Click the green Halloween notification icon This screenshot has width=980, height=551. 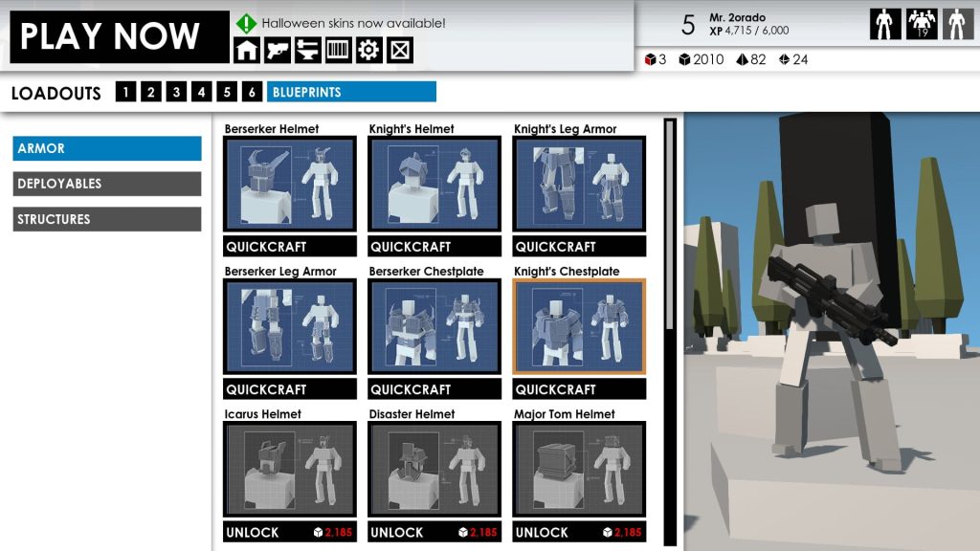(247, 23)
